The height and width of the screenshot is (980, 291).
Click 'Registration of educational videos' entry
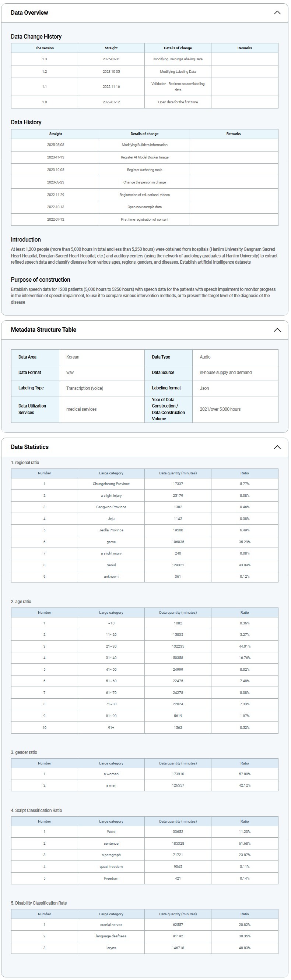coord(144,195)
